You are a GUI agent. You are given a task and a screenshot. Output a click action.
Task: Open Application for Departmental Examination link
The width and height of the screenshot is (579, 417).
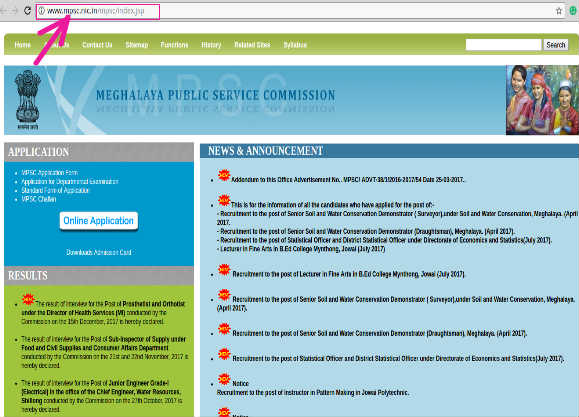coord(70,181)
